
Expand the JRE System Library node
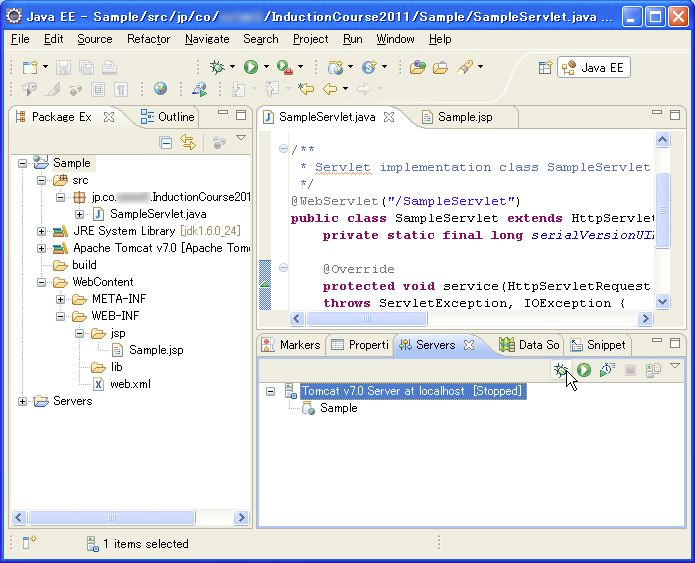point(41,231)
